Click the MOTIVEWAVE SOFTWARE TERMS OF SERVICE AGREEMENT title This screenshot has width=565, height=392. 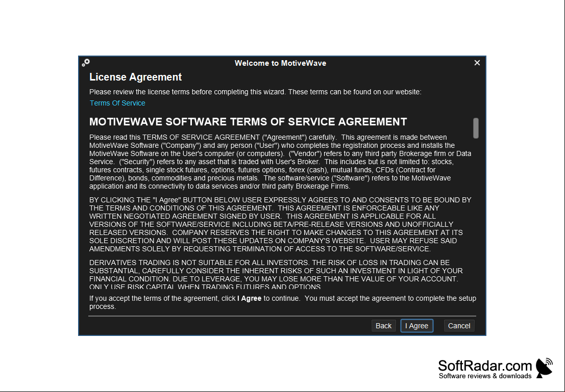(248, 122)
